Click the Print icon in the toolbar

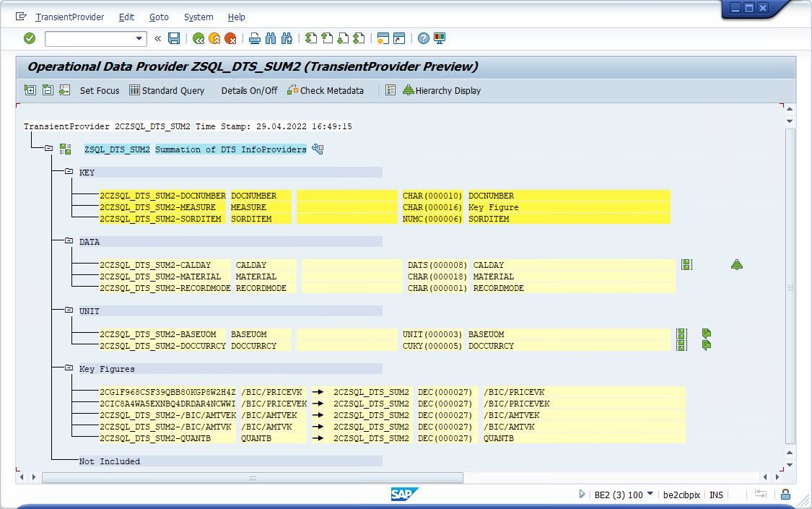(254, 38)
